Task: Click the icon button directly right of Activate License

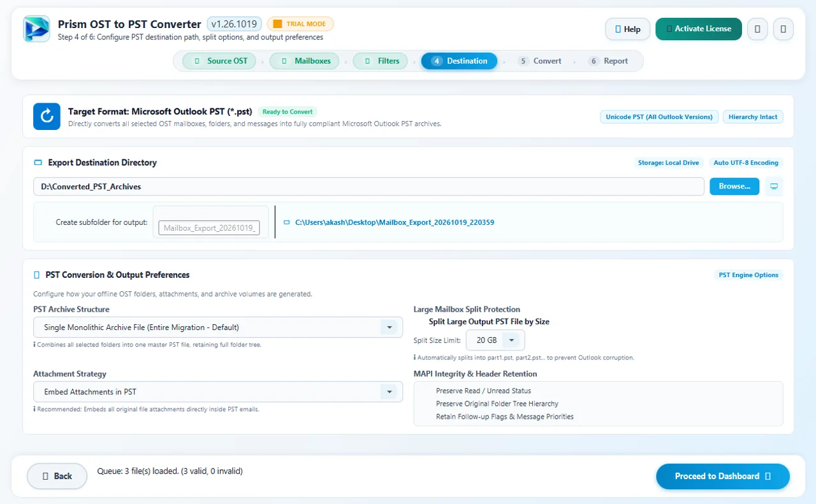Action: coord(757,29)
